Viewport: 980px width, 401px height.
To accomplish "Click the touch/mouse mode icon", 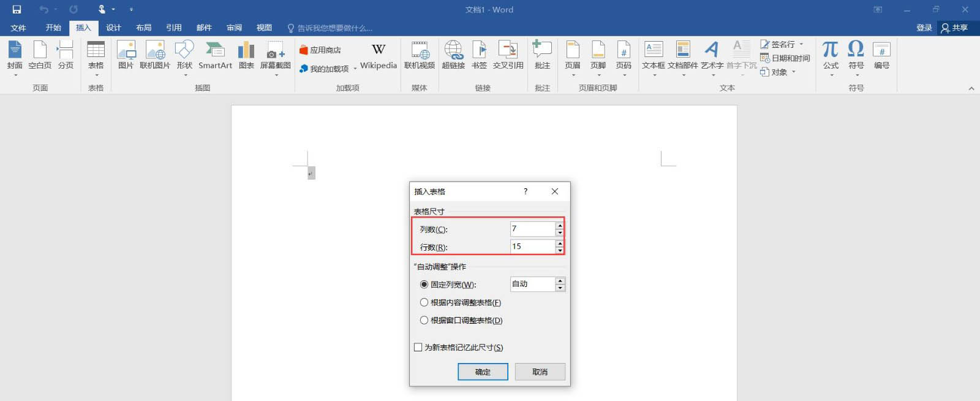I will click(102, 9).
